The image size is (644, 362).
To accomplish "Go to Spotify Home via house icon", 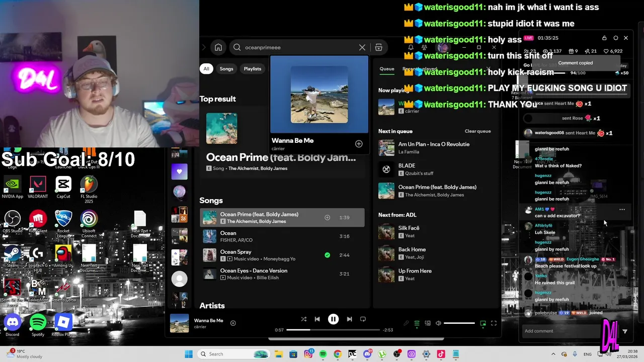I will point(218,47).
